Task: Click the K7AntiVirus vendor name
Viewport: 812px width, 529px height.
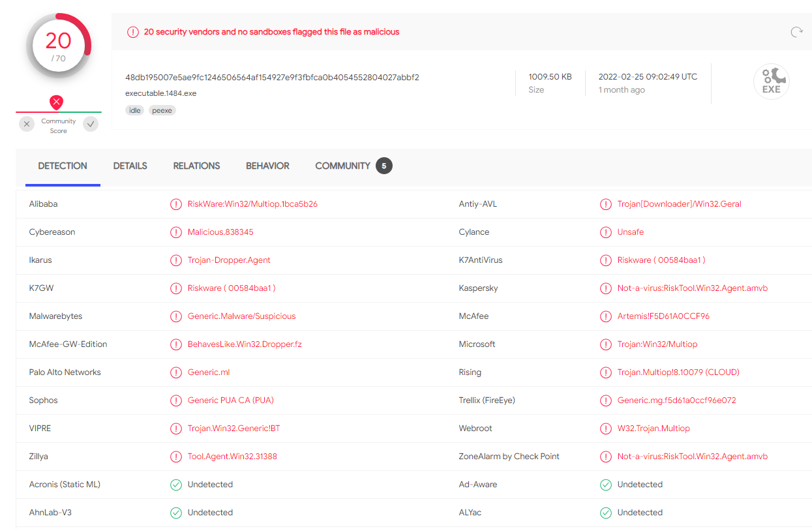Action: (x=481, y=260)
